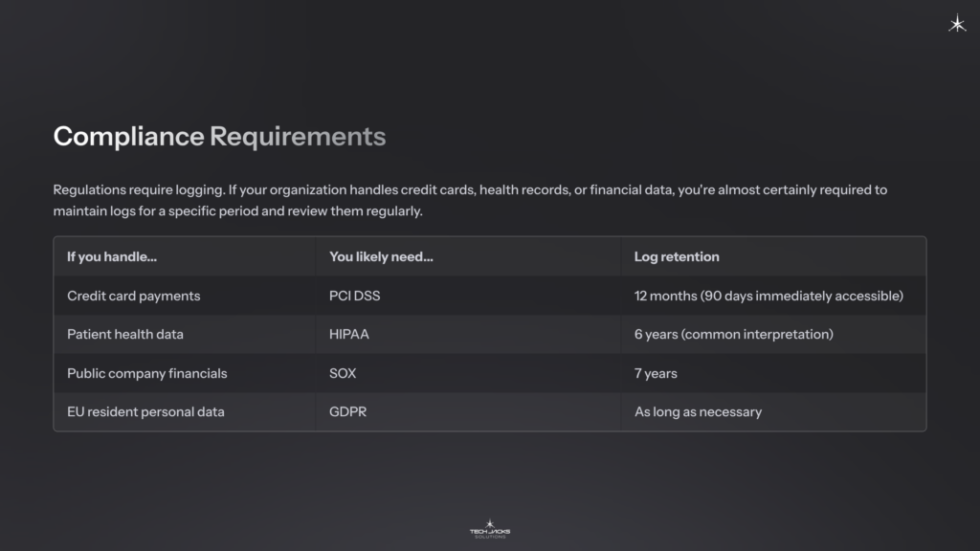Screen dimensions: 980x551
Task: Select the 'Credit card payments' table cell
Action: (x=133, y=296)
